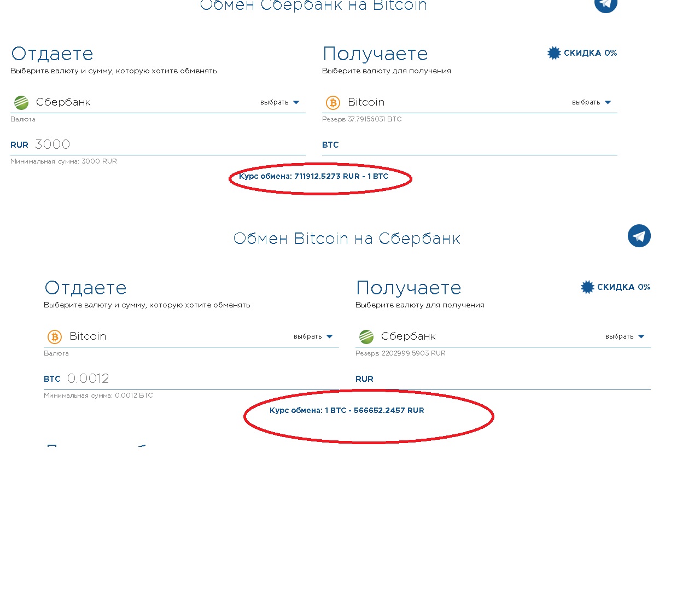This screenshot has width=700, height=605.
Task: Select 'Сбербанк' currency name in Sberbank-to-Bitcoin Отдаете section
Action: 63,102
